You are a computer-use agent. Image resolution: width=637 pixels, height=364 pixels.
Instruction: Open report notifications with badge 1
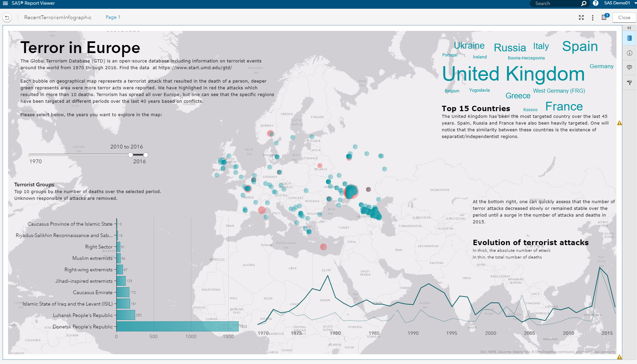point(604,17)
